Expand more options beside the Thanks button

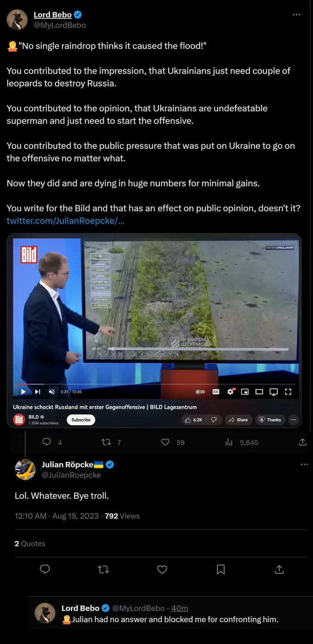point(293,420)
